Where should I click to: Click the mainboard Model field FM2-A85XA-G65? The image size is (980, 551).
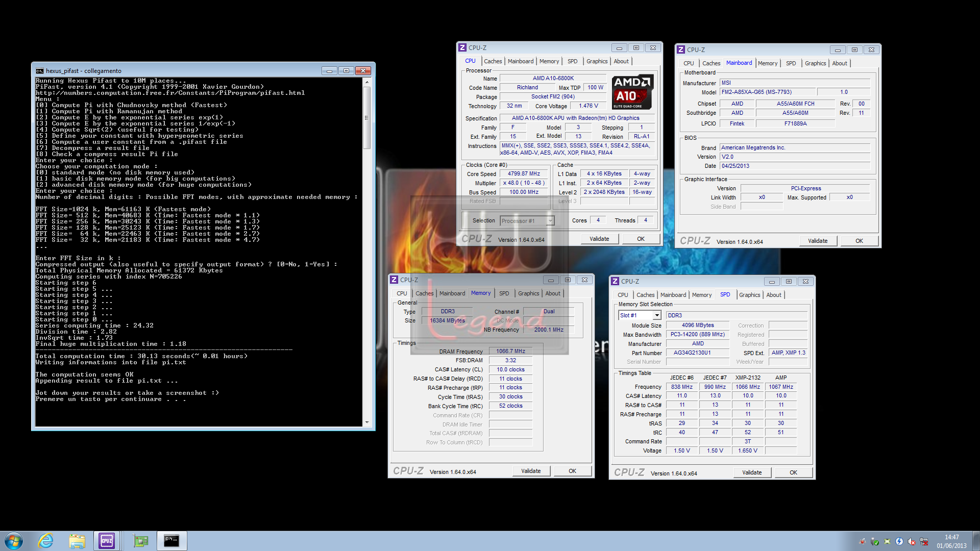(x=767, y=92)
